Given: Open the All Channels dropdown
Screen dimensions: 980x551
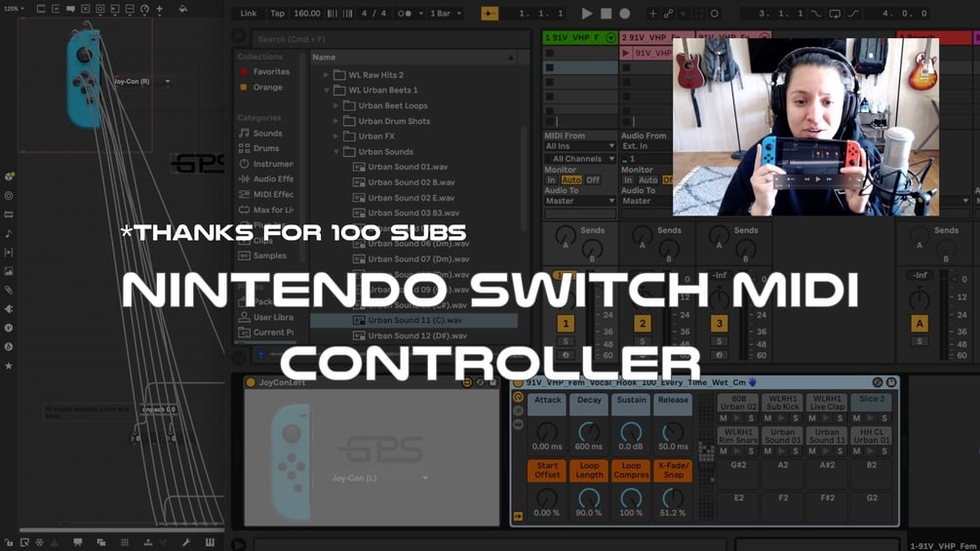Looking at the screenshot, I should [x=580, y=159].
